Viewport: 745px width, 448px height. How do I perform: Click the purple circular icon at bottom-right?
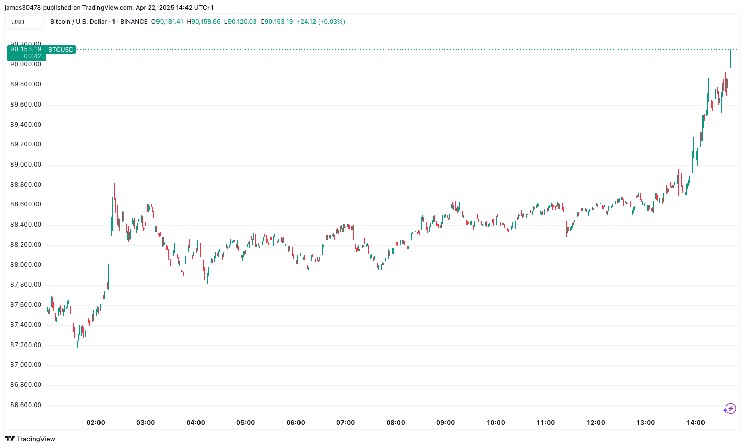click(x=729, y=407)
